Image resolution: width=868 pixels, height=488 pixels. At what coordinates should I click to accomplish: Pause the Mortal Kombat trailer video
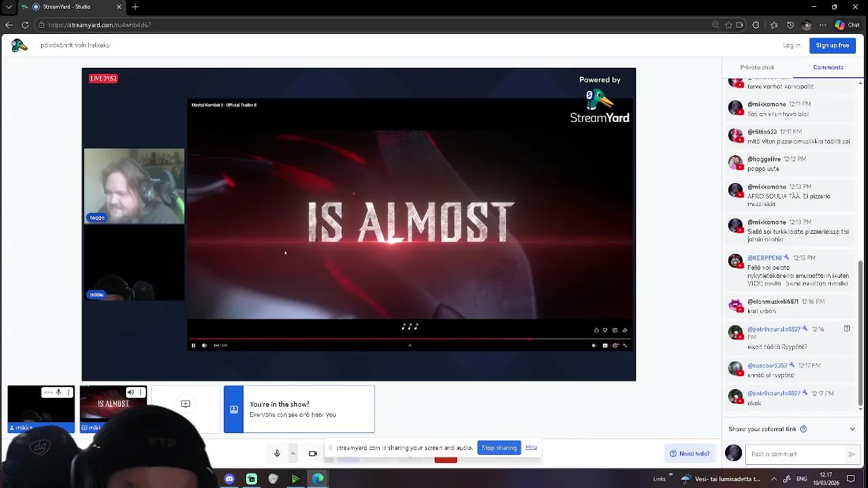click(x=193, y=346)
